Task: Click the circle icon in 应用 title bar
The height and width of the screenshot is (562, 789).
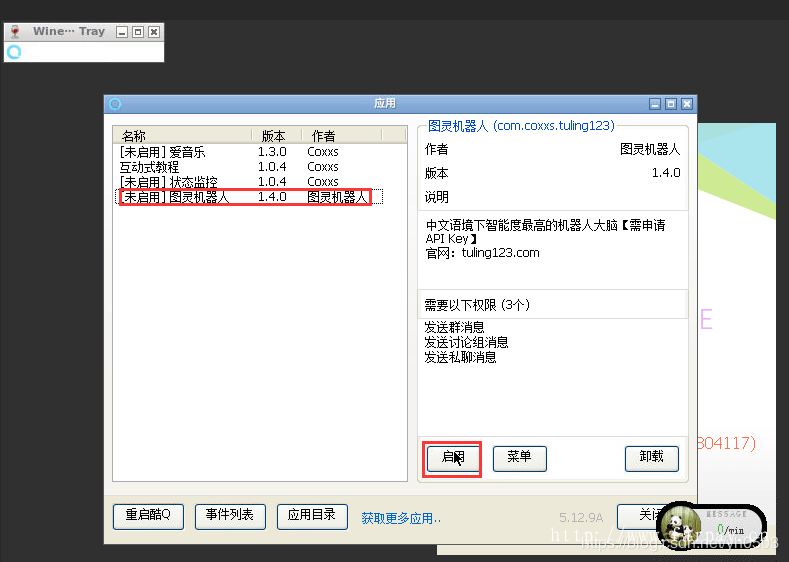Action: (115, 104)
